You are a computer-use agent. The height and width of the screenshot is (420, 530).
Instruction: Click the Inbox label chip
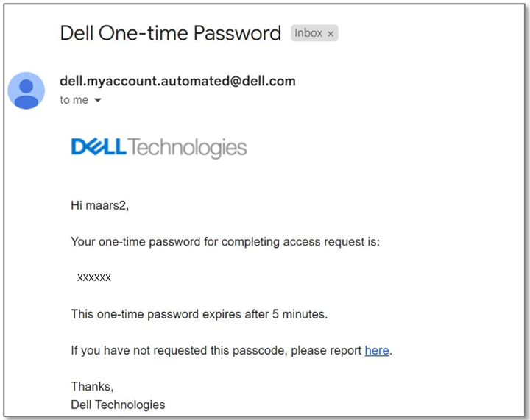308,33
